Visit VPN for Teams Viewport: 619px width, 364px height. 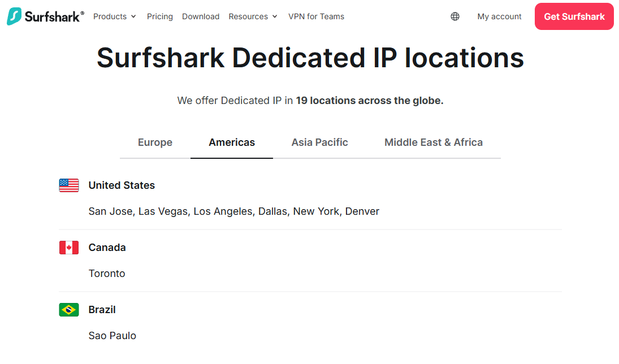pos(316,16)
